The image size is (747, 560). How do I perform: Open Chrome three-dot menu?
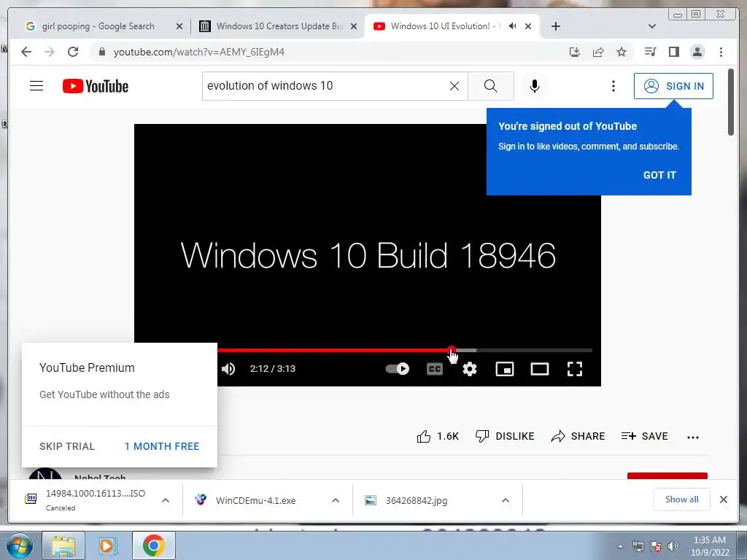click(721, 52)
